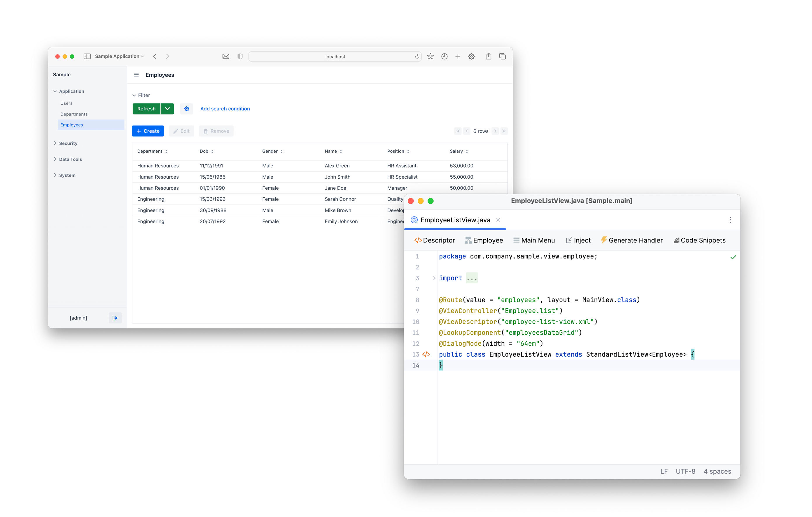The height and width of the screenshot is (517, 812).
Task: Toggle sorting on the Name column
Action: coord(341,151)
